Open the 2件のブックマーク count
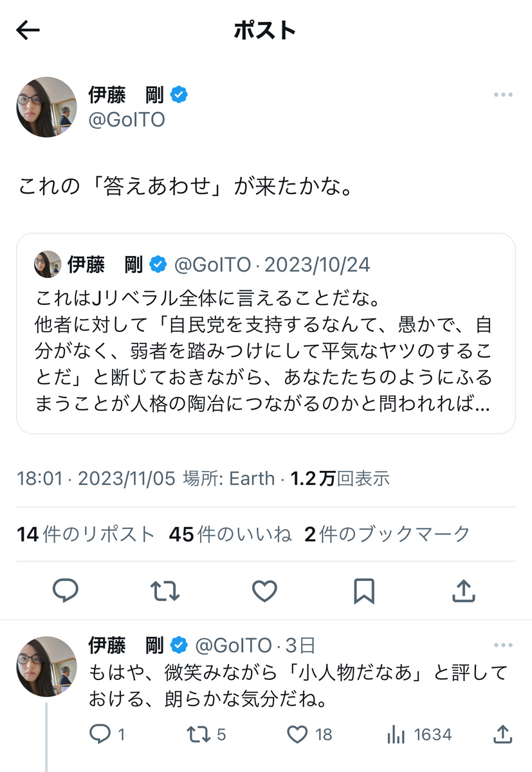Viewport: 532px width, 772px height. [x=387, y=534]
